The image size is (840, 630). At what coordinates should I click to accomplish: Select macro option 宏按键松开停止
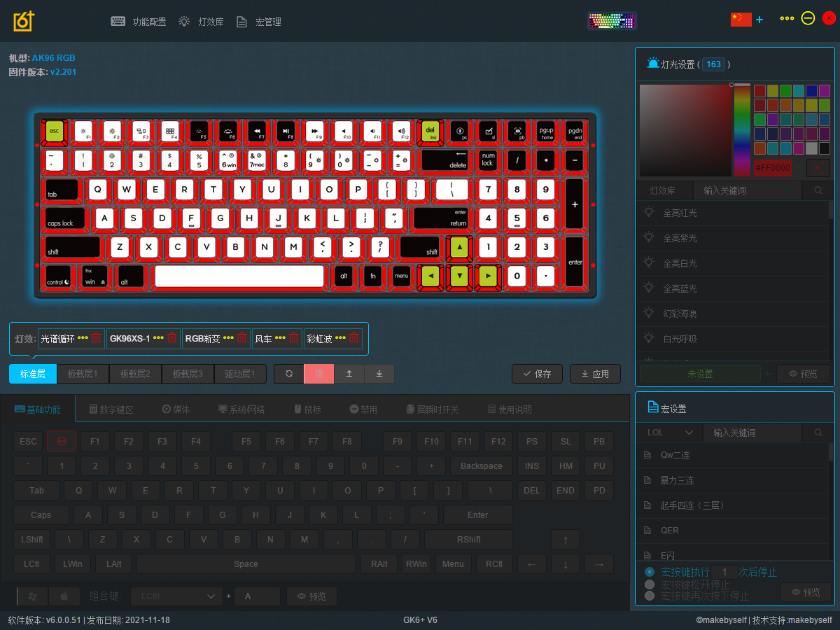pos(650,584)
